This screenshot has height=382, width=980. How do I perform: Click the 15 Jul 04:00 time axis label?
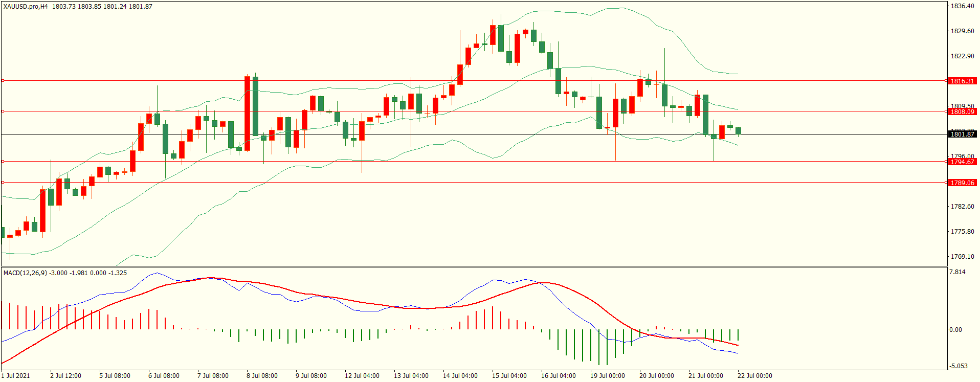(x=509, y=376)
